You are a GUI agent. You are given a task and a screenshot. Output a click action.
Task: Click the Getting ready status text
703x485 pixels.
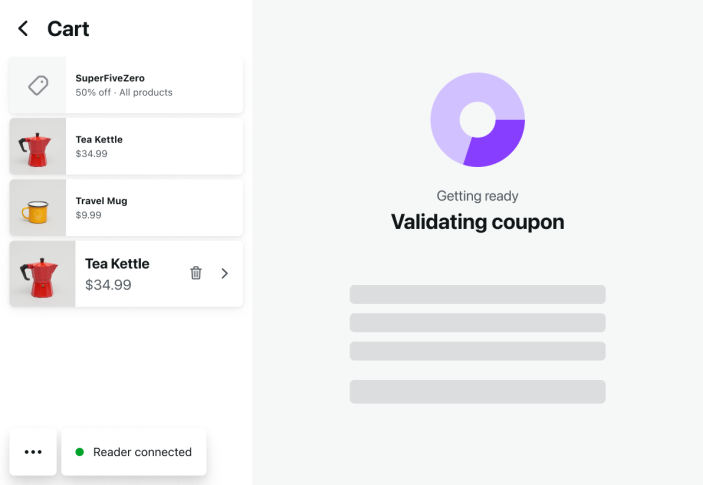477,196
